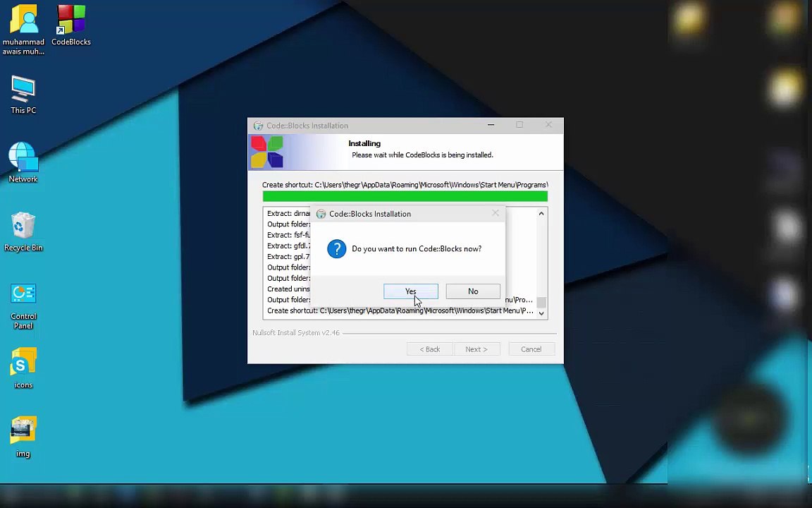Screen dimensions: 812x508
Task: Minimize the Code::Blocks Installation window
Action: coord(491,126)
